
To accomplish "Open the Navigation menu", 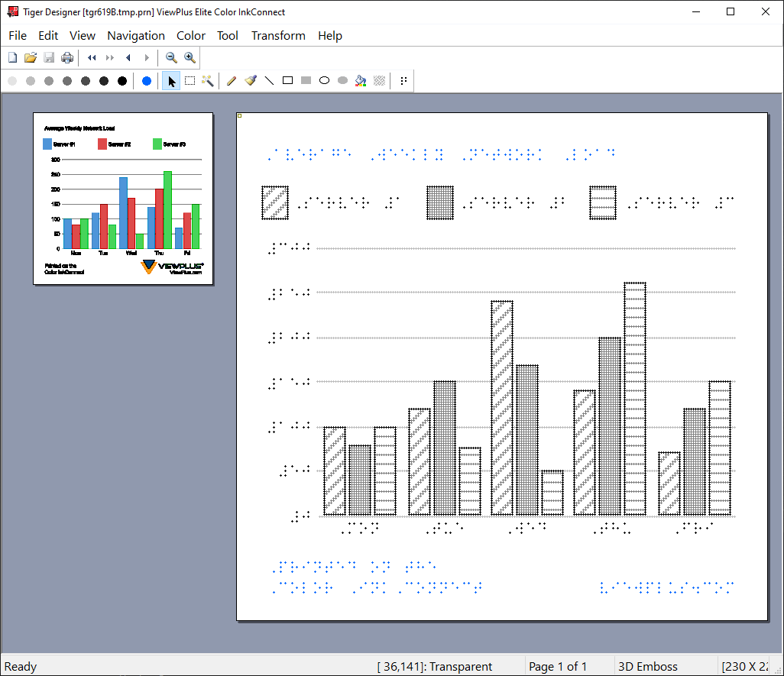I will click(x=136, y=36).
